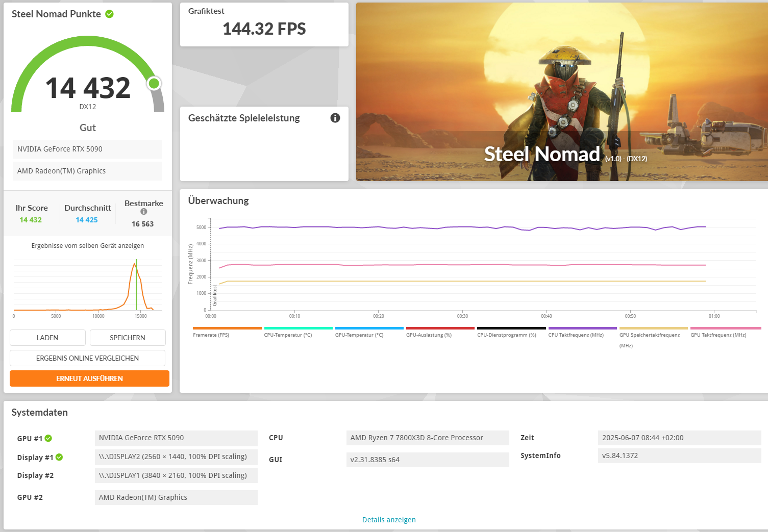
Task: Click the Bestmarke value 16 563
Action: pos(143,224)
